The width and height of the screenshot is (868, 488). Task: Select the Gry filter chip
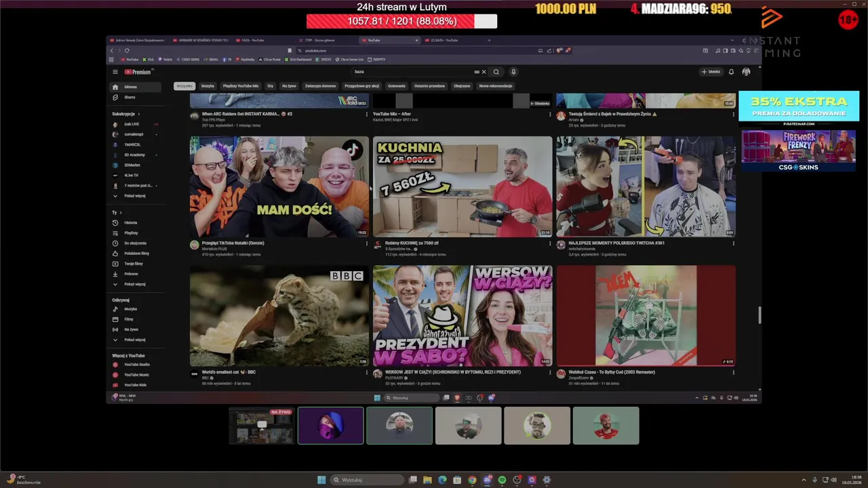[x=271, y=86]
